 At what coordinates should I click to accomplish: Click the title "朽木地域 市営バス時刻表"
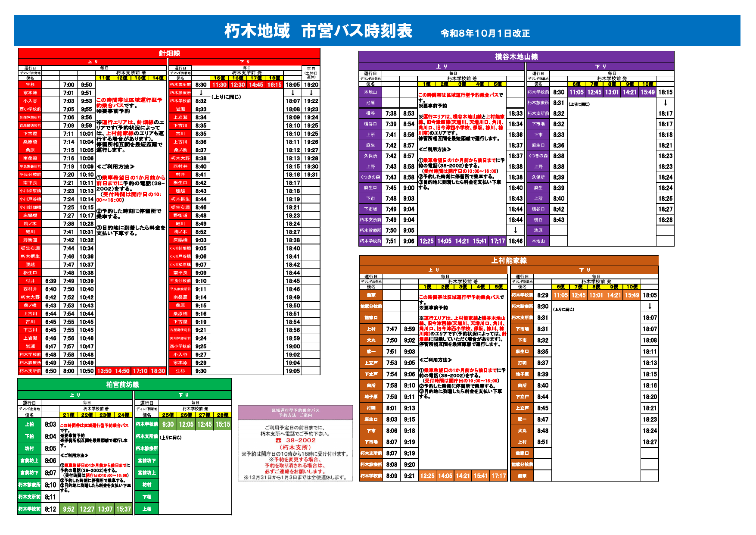coord(318,31)
